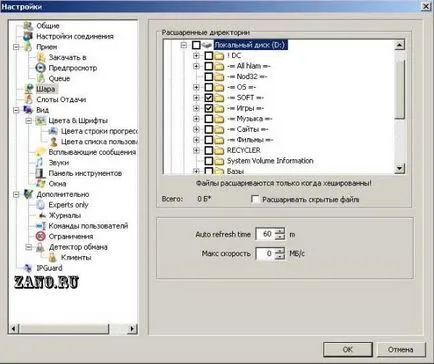The width and height of the screenshot is (434, 364).
Task: Check the ! DC folder checkbox
Action: pyautogui.click(x=209, y=56)
